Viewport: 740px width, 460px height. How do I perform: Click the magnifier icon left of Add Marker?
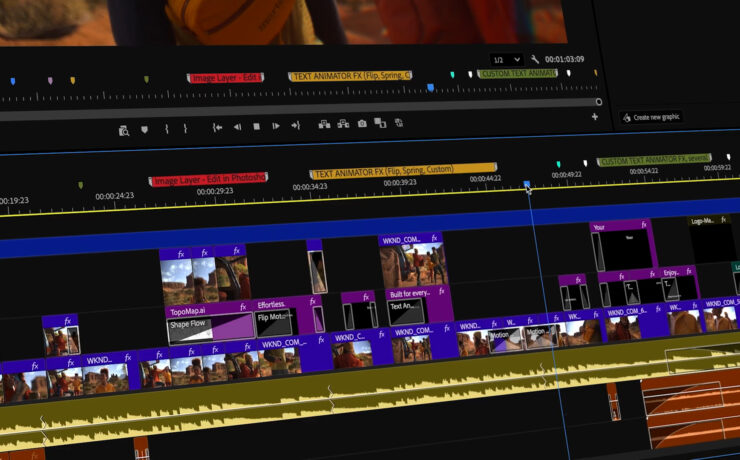(x=124, y=131)
